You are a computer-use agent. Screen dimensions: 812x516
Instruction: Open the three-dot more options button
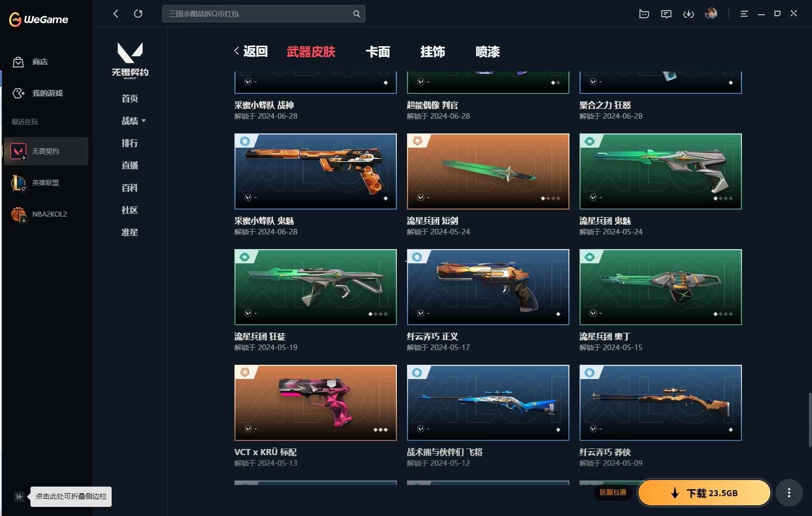coord(789,493)
